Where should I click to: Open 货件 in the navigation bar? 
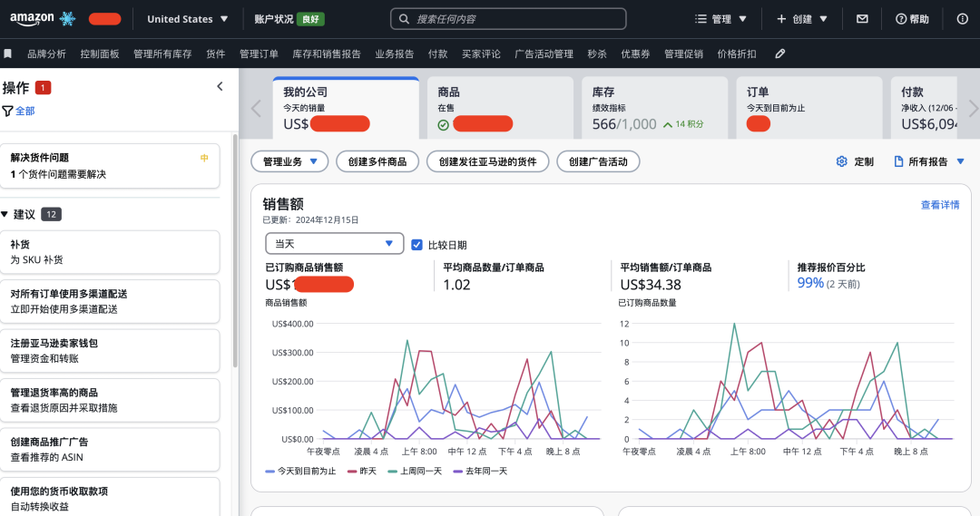pos(216,54)
